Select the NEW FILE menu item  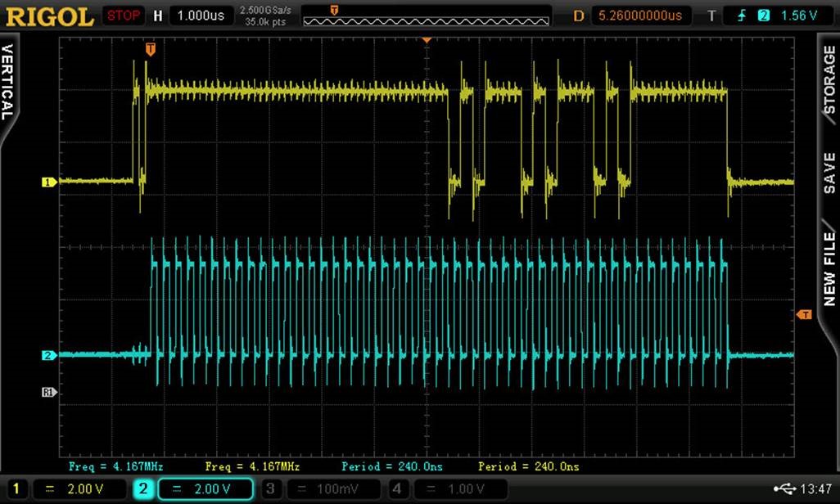(829, 268)
